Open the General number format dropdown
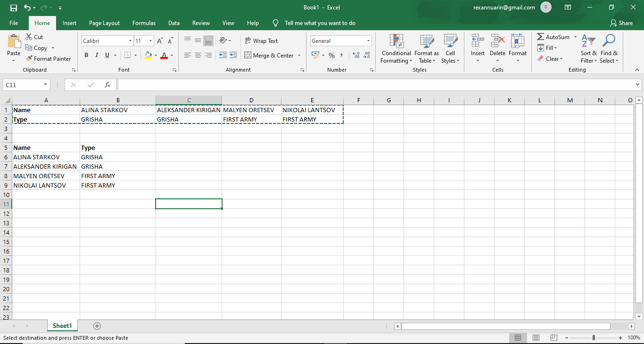This screenshot has width=644, height=344. (368, 41)
